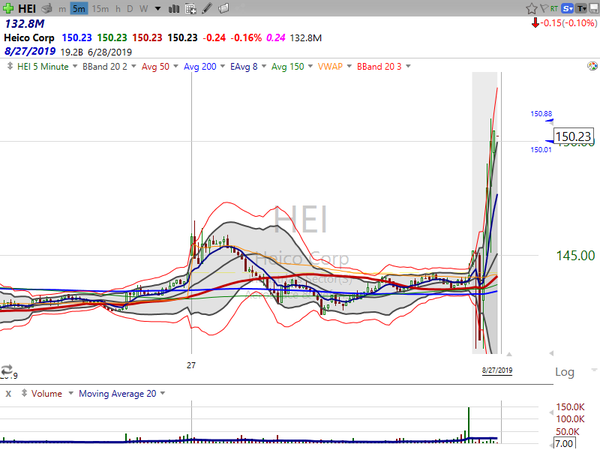The width and height of the screenshot is (600, 450).
Task: Star this symbol as favorite
Action: 532,8
